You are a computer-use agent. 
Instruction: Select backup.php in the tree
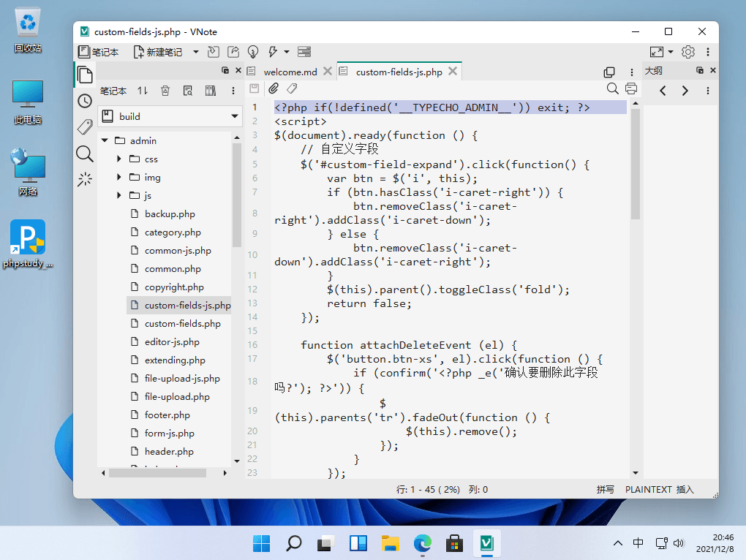(x=170, y=214)
